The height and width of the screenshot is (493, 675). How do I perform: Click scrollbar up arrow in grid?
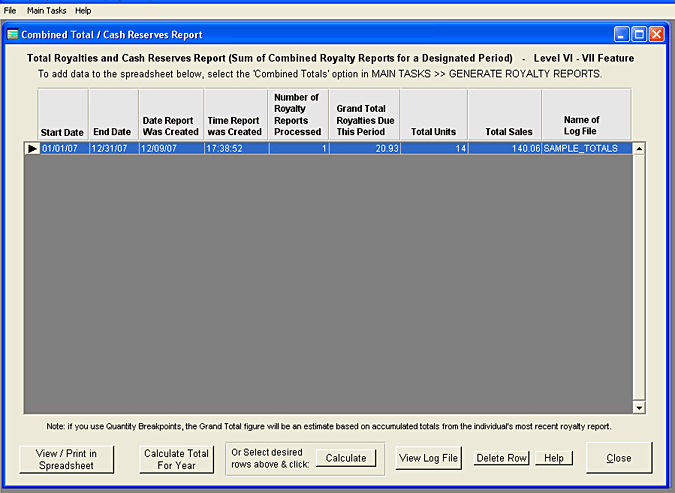click(x=639, y=148)
